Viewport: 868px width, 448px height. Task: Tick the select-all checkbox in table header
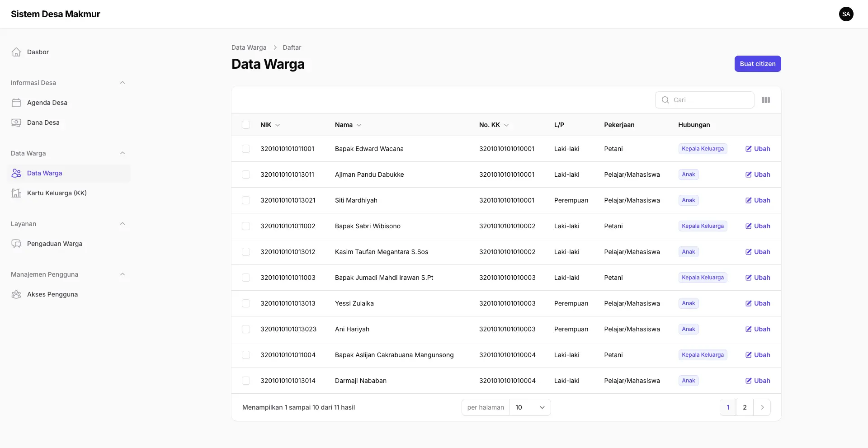click(246, 125)
